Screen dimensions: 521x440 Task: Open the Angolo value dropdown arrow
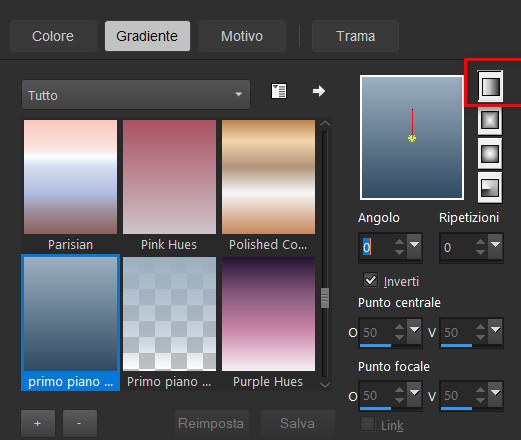tap(414, 246)
